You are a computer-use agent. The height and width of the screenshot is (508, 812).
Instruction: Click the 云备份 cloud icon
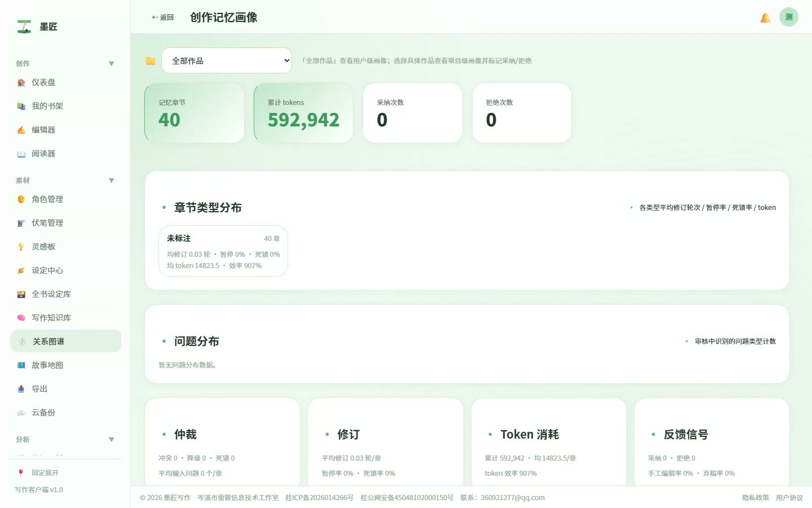(21, 413)
